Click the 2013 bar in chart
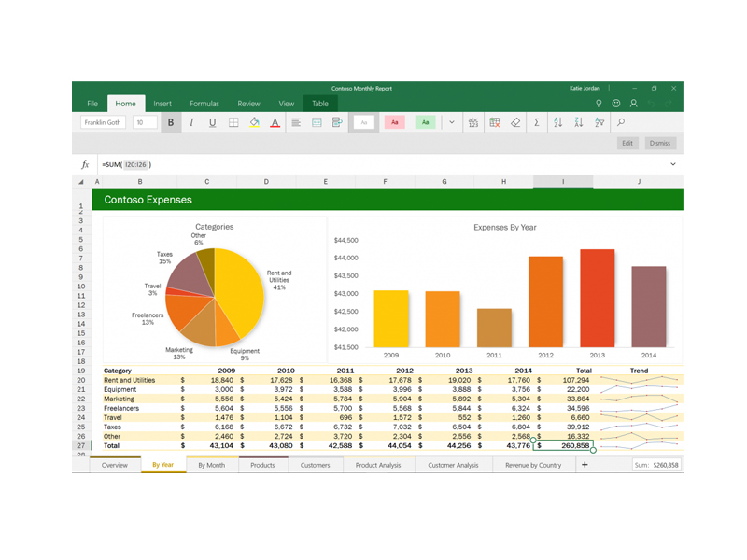 pos(597,298)
